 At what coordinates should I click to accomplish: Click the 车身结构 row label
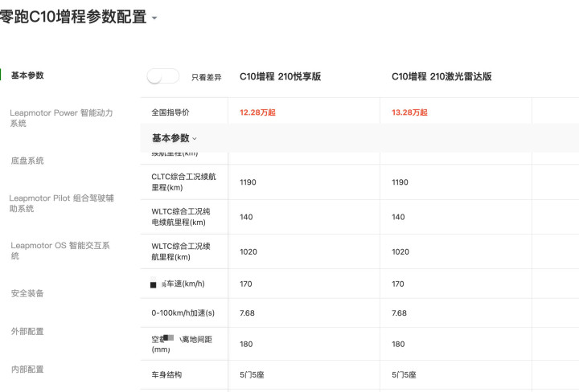(166, 375)
